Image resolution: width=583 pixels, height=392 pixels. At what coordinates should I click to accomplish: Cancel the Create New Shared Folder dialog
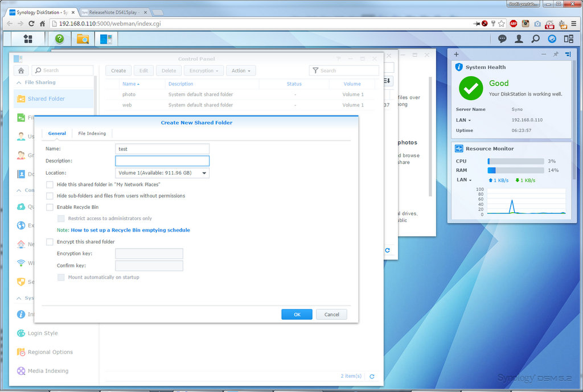pos(332,315)
